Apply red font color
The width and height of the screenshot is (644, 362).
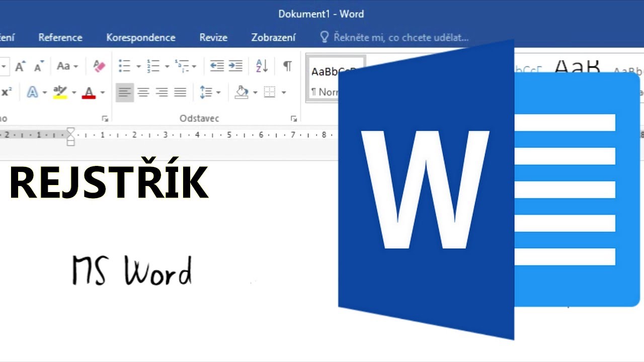(x=89, y=93)
